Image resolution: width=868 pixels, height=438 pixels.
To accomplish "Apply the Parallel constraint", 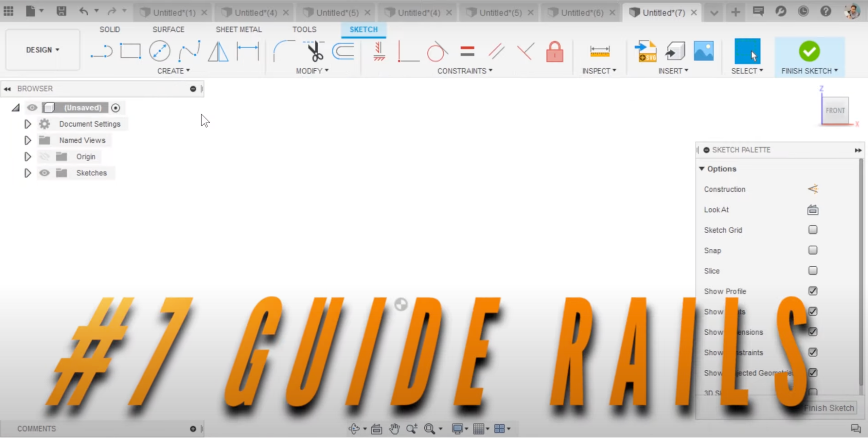I will pyautogui.click(x=496, y=51).
